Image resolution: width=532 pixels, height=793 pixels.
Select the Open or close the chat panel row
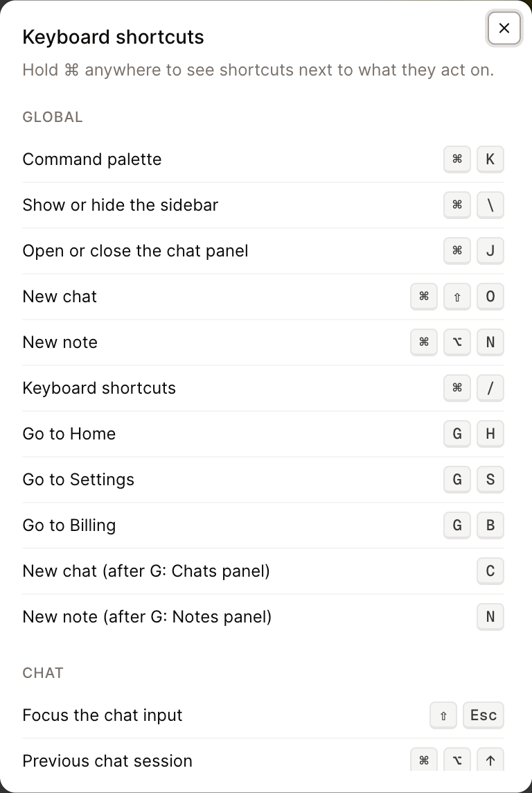[263, 251]
